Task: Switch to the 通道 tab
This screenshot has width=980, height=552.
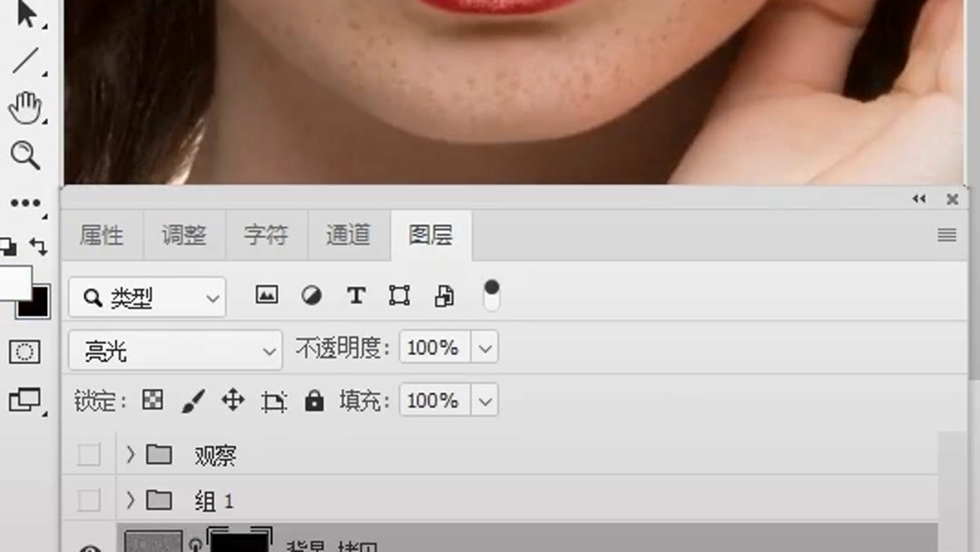Action: point(348,235)
